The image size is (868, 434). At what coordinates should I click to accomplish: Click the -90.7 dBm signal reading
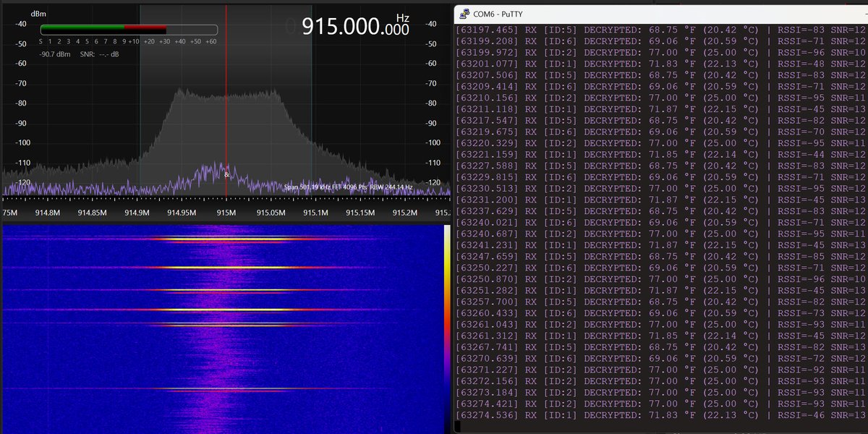pyautogui.click(x=54, y=54)
